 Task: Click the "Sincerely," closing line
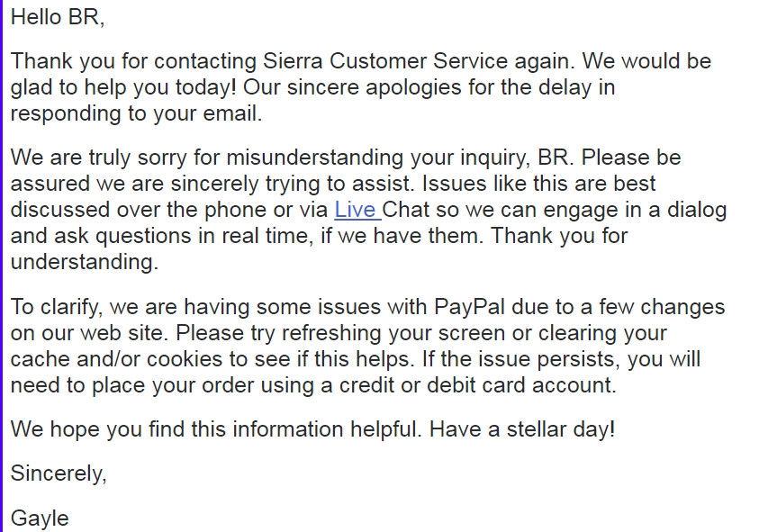click(x=59, y=473)
